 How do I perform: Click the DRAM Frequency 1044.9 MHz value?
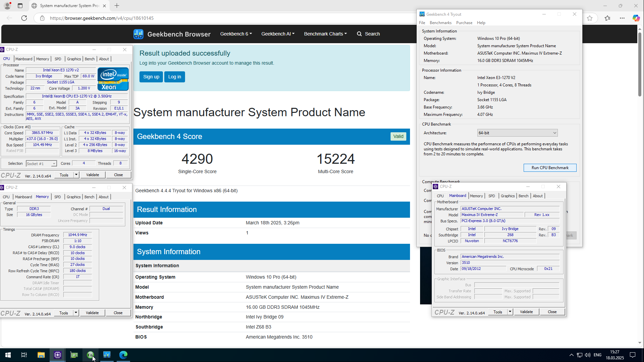click(x=77, y=235)
